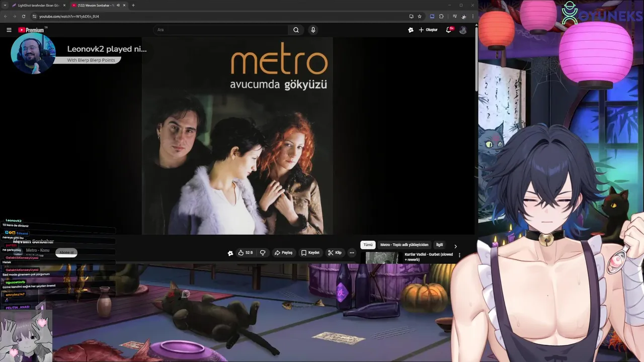The height and width of the screenshot is (362, 644).
Task: Start voice search with the microphone icon
Action: pyautogui.click(x=313, y=30)
